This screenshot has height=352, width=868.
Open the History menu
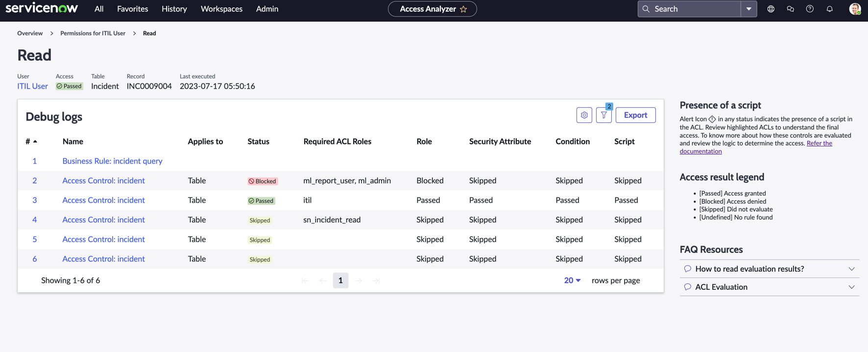[x=174, y=9]
